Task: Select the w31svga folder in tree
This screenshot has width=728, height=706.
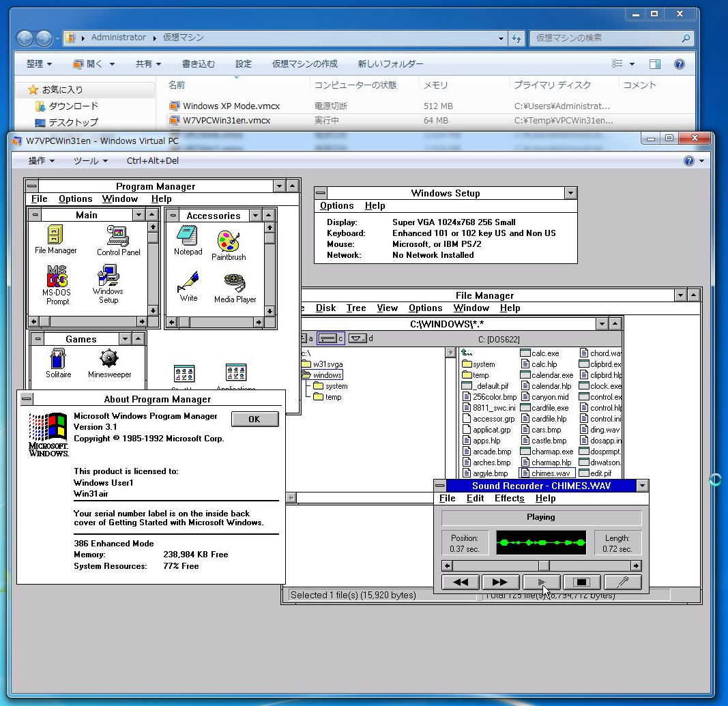Action: tap(322, 364)
